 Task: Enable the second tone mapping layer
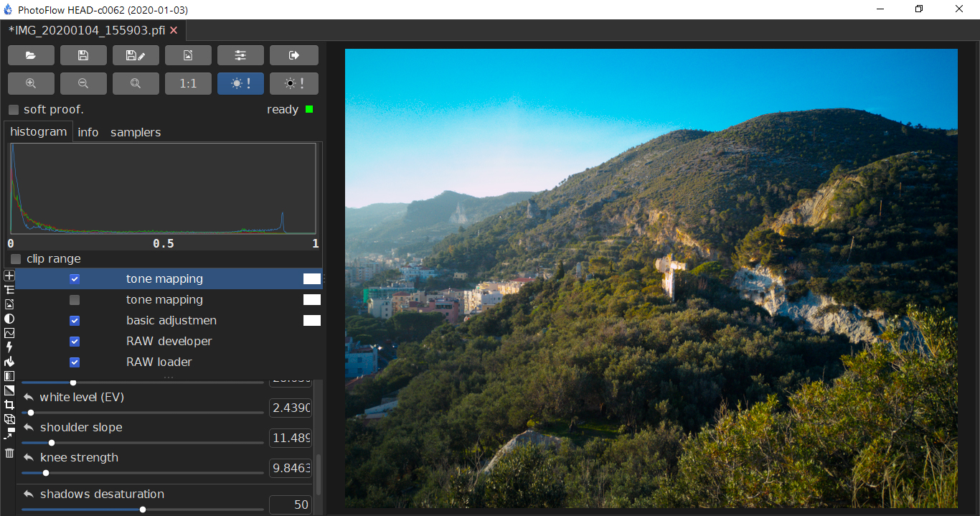pyautogui.click(x=75, y=300)
